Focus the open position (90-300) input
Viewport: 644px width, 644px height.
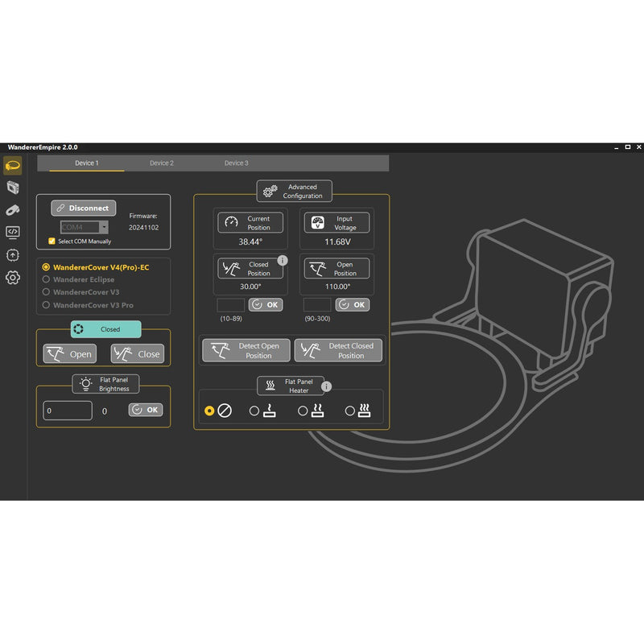317,305
